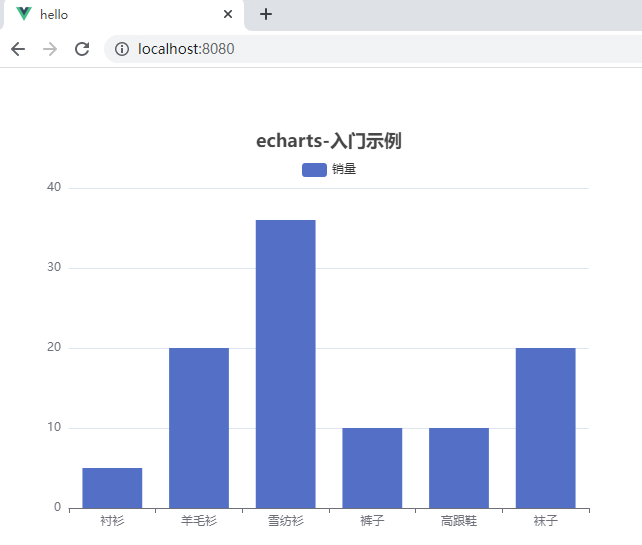Reload the page with refresh icon
This screenshot has height=545, width=642.
pos(82,49)
